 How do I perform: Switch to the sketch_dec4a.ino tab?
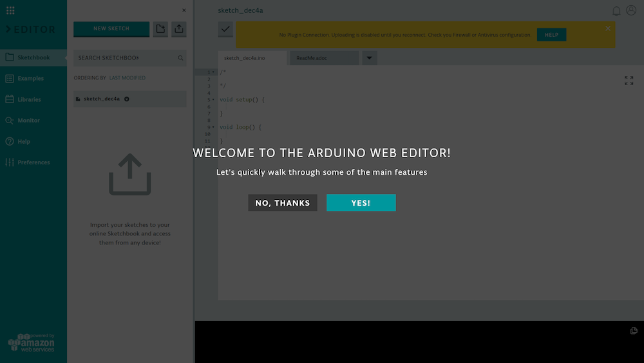point(252,58)
